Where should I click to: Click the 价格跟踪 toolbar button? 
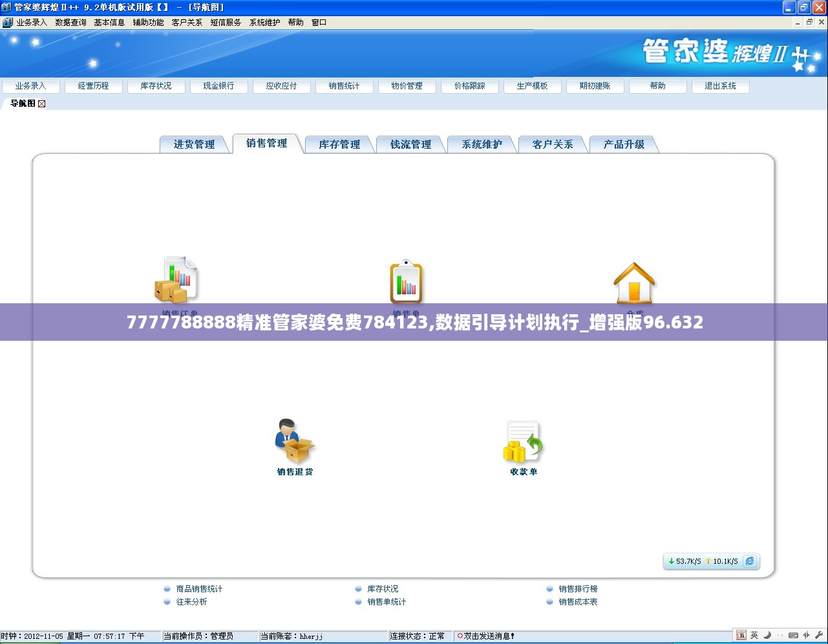tap(470, 86)
